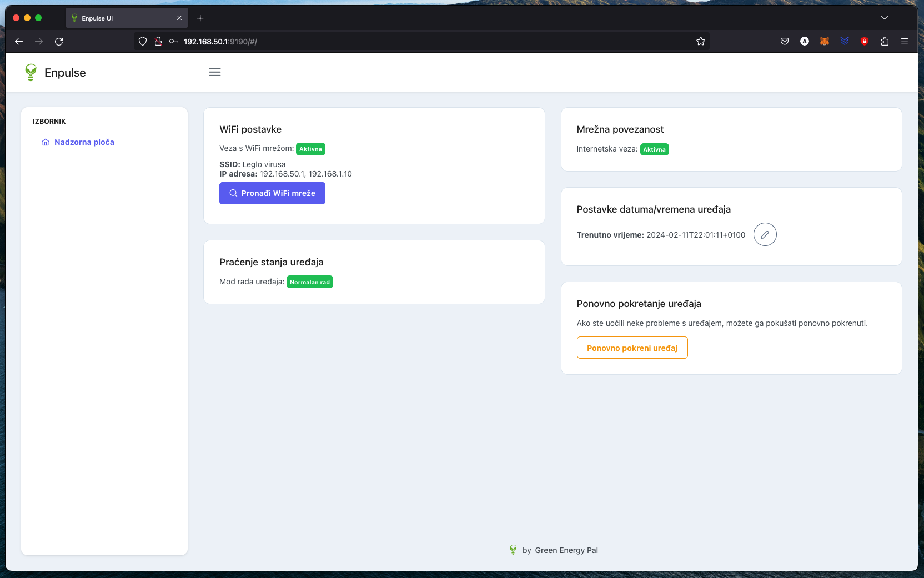Screen dimensions: 924x578
Task: Open the app navigation hamburger menu
Action: (x=215, y=72)
